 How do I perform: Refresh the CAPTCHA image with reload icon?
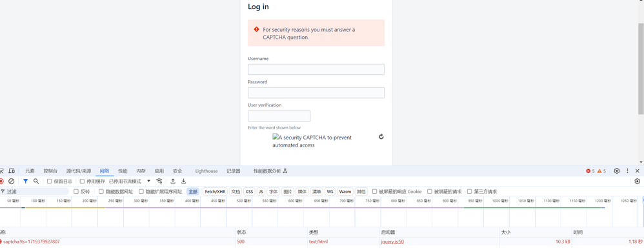[381, 136]
